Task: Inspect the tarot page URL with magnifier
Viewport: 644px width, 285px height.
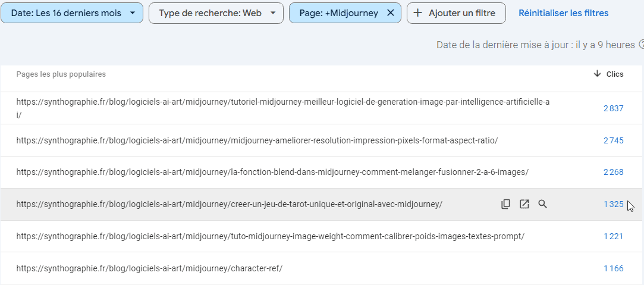Action: 542,204
